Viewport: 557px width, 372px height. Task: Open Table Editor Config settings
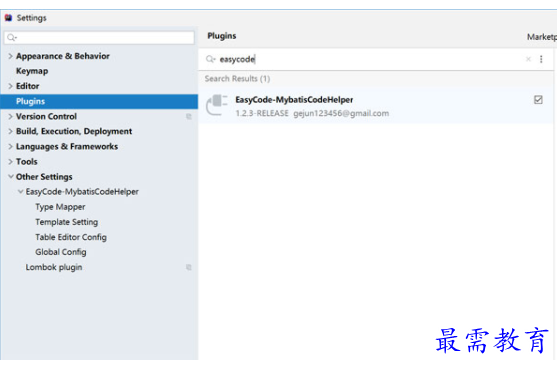[71, 237]
